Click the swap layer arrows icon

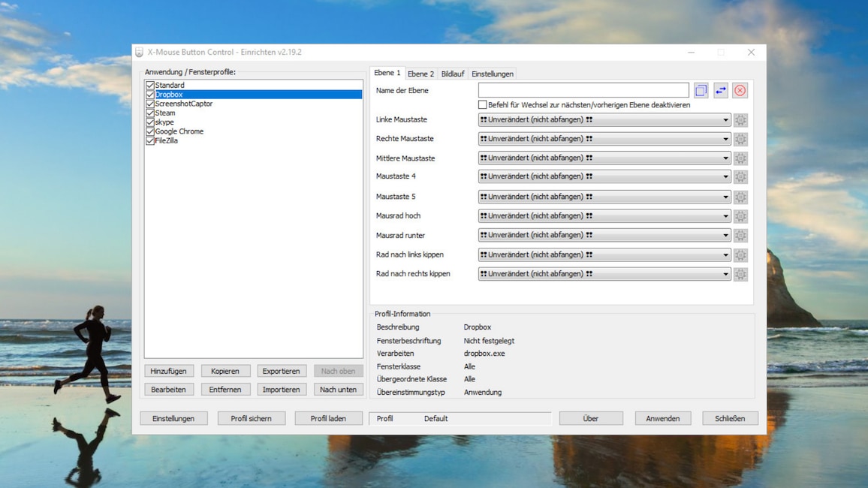point(720,90)
